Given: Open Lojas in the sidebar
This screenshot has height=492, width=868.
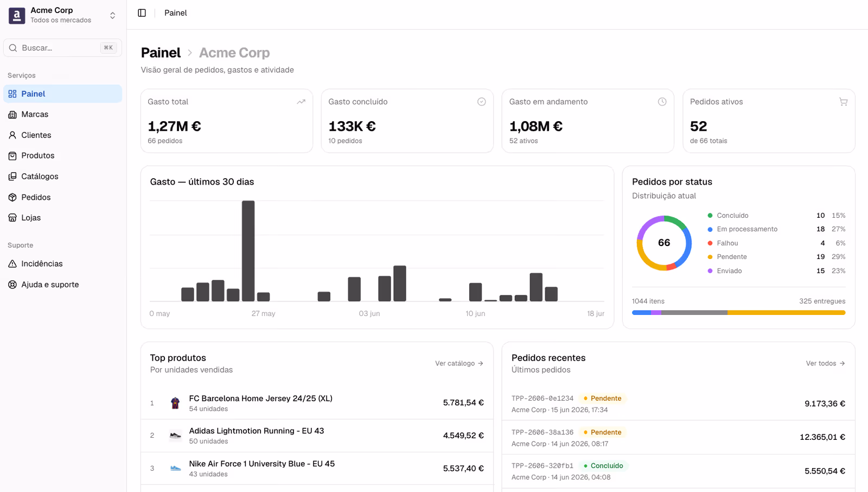Looking at the screenshot, I should pyautogui.click(x=63, y=218).
